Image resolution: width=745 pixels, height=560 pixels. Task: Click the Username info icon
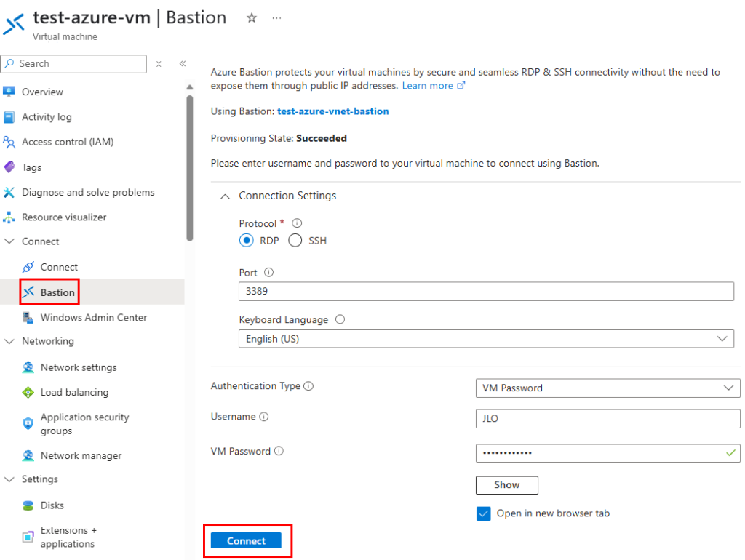[x=264, y=417]
